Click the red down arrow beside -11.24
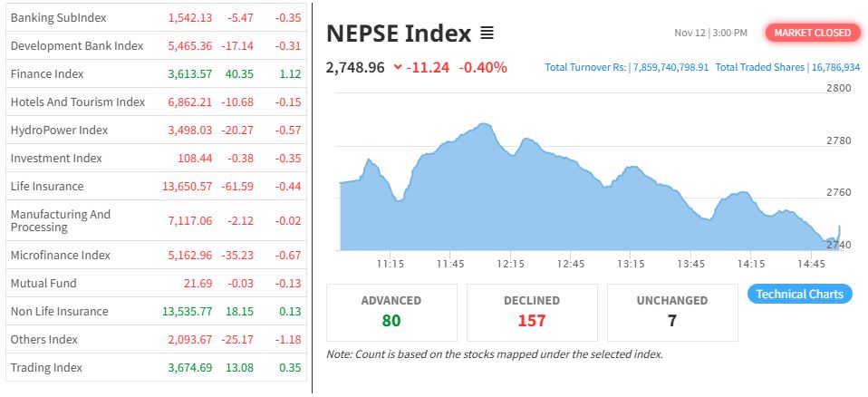This screenshot has height=397, width=868. click(398, 67)
